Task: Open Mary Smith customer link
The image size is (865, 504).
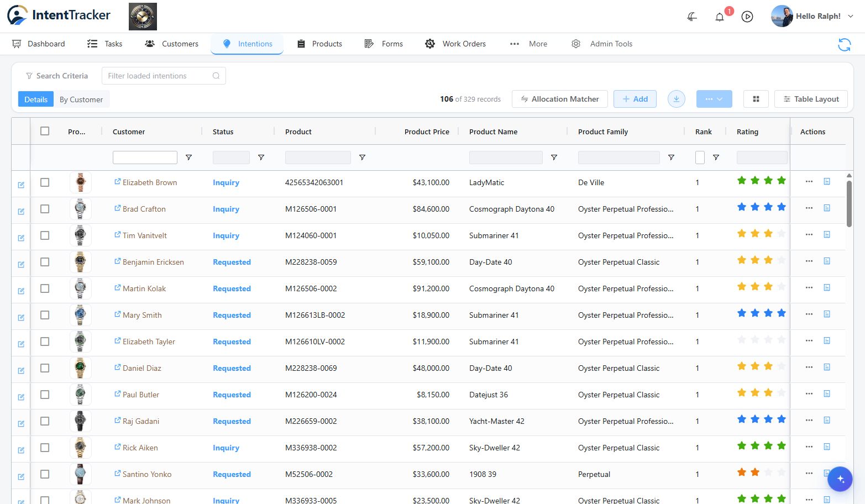Action: click(x=142, y=315)
